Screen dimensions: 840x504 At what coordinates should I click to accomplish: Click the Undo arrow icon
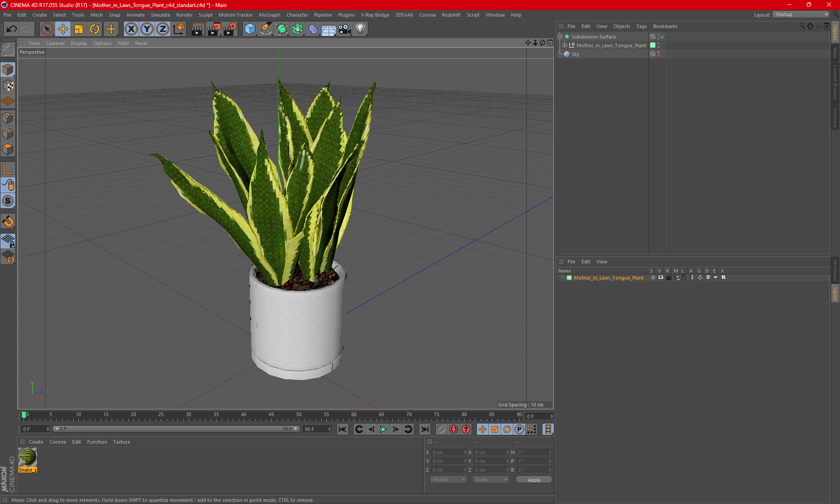(12, 29)
